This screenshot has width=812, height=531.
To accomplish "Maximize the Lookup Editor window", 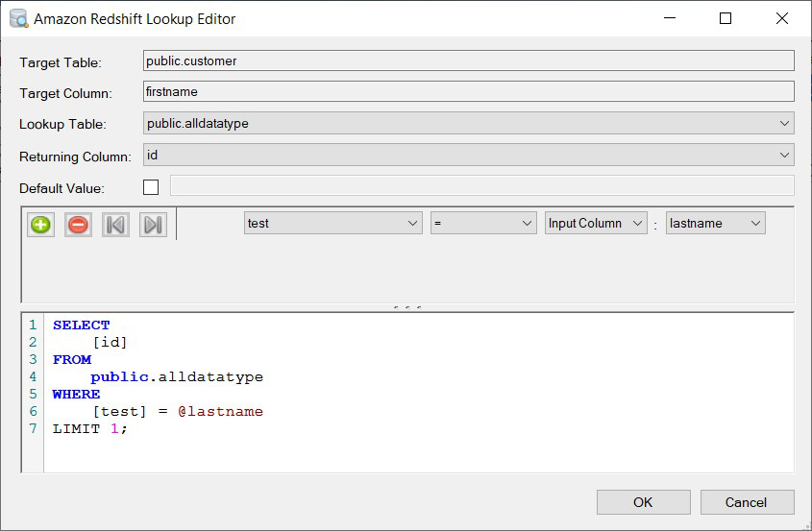I will [726, 18].
